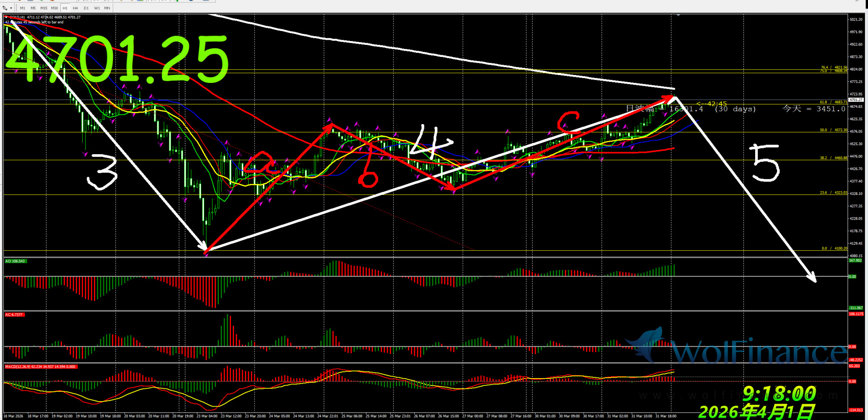Screen dimensions: 868x420
Task: Switch chart to M5 timeframe
Action: click(x=33, y=8)
